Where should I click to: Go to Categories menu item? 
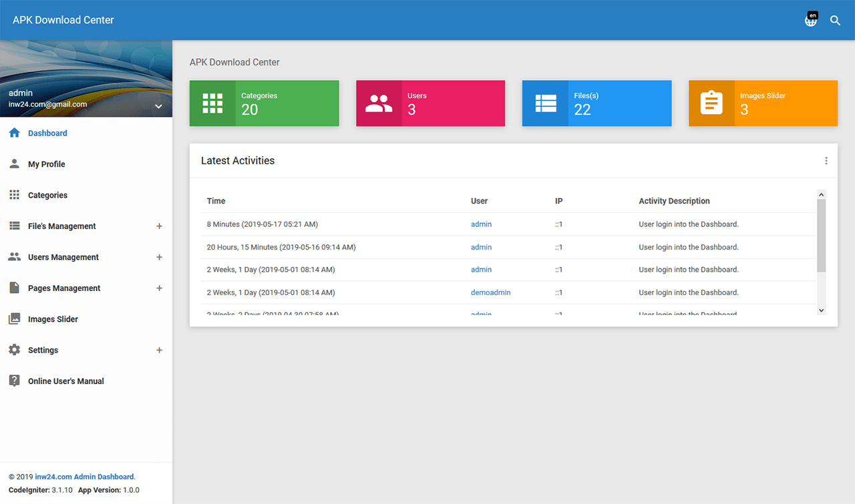(86, 195)
